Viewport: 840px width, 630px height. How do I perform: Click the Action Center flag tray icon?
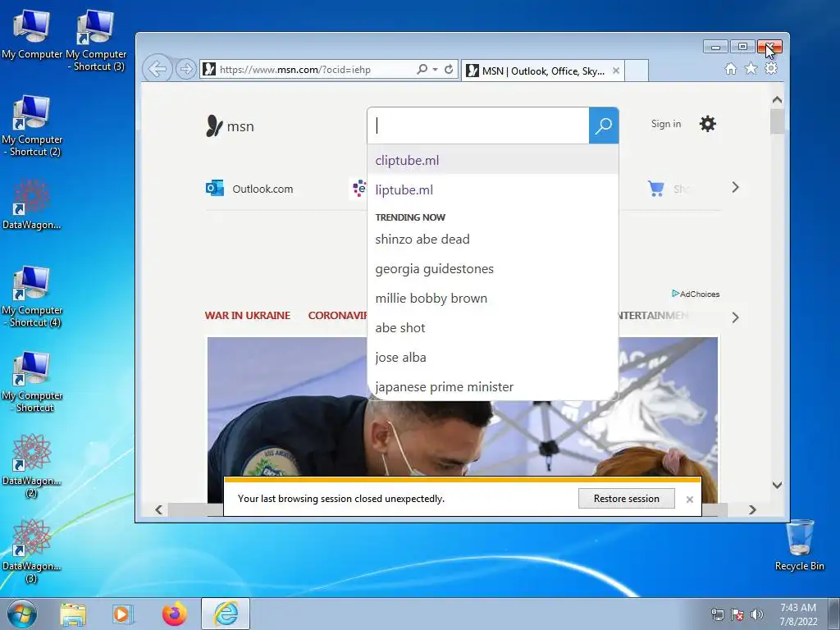pyautogui.click(x=737, y=614)
